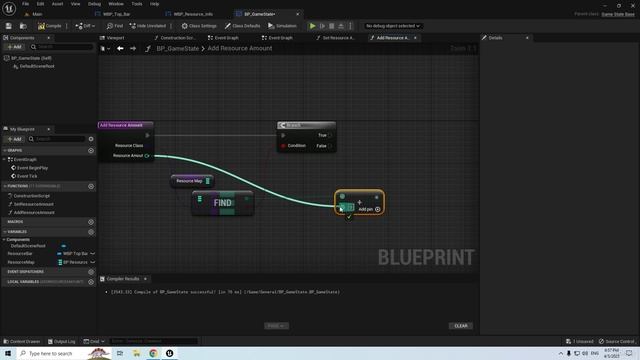Open the File menu

(25, 4)
